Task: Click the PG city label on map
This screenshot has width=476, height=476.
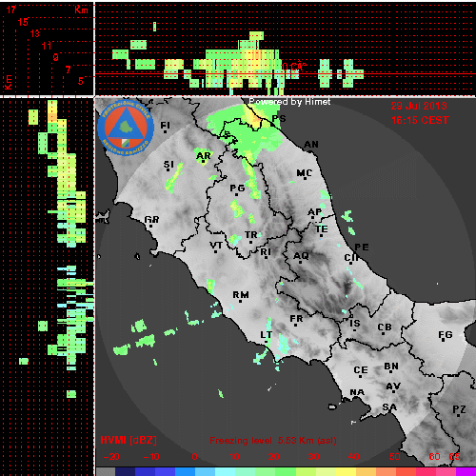Action: click(237, 188)
